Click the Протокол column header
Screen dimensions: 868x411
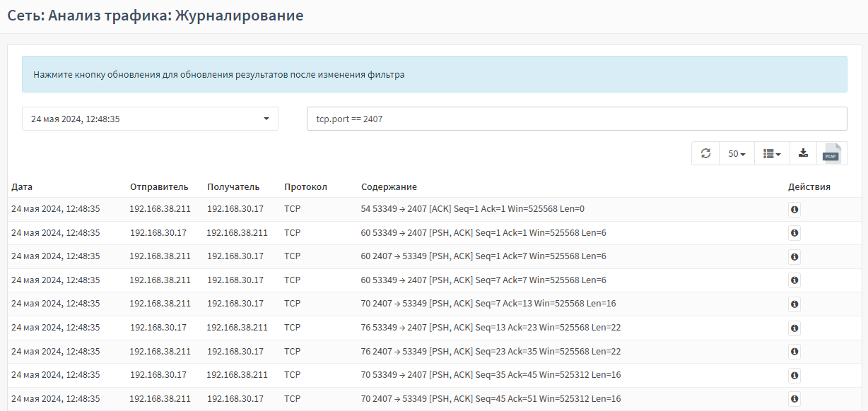(x=305, y=187)
